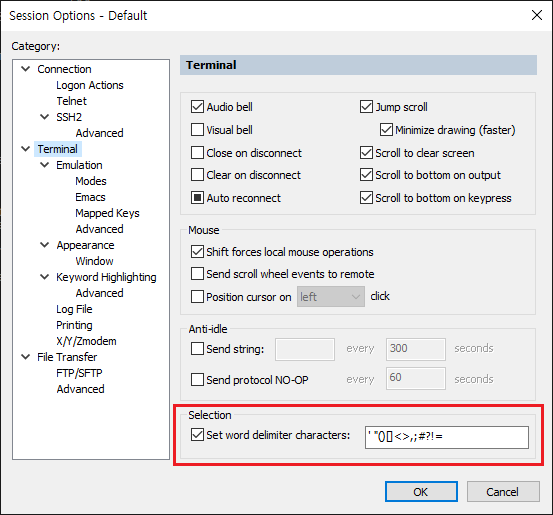Open the Printing category
The image size is (553, 515).
point(74,325)
